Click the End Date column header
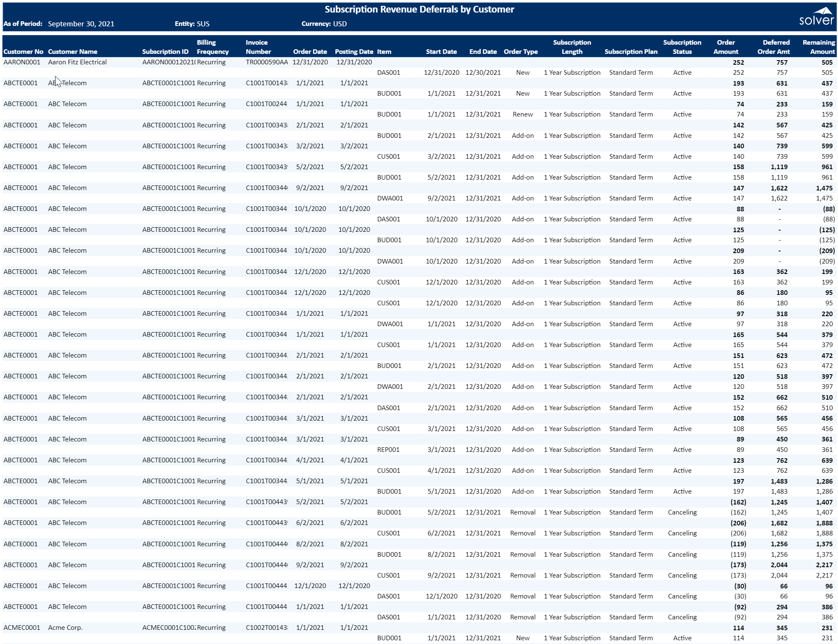 (x=483, y=52)
